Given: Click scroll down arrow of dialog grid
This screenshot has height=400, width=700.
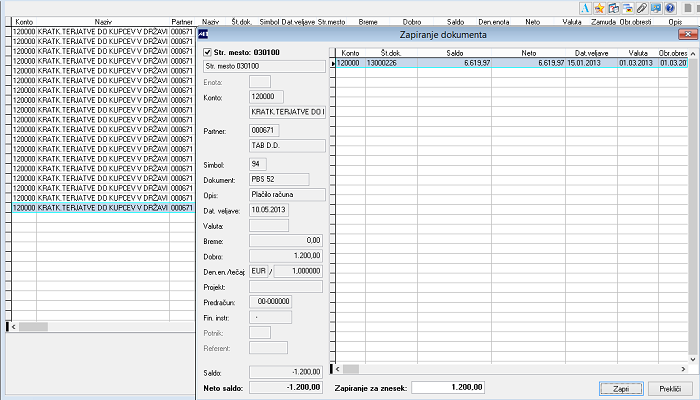Looking at the screenshot, I should 693,359.
